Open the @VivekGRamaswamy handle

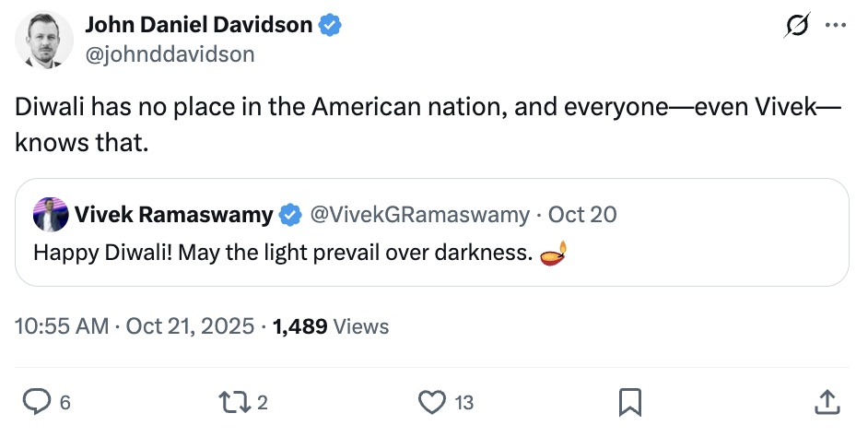click(419, 216)
